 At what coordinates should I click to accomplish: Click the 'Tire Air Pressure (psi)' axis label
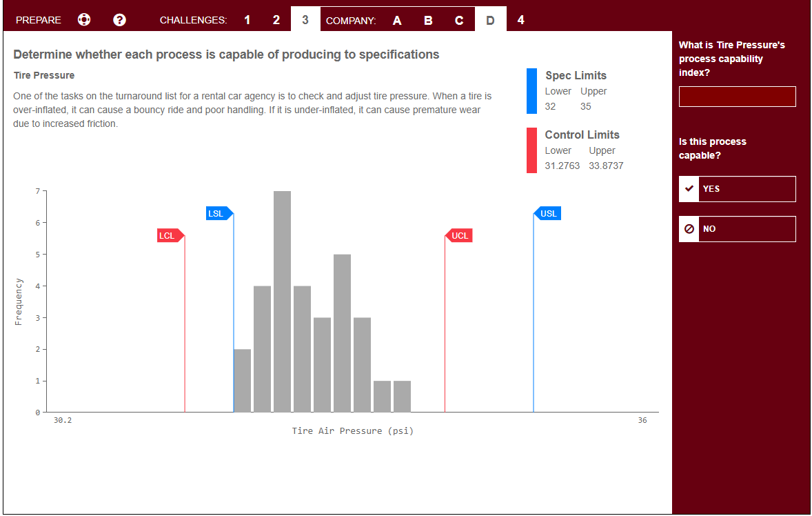[x=353, y=430]
